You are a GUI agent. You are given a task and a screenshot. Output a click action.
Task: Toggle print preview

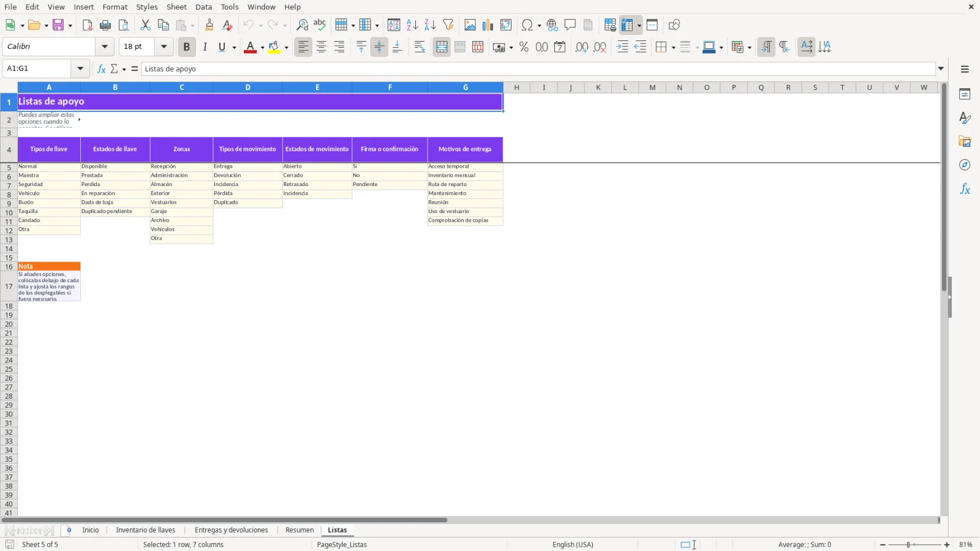click(x=124, y=25)
